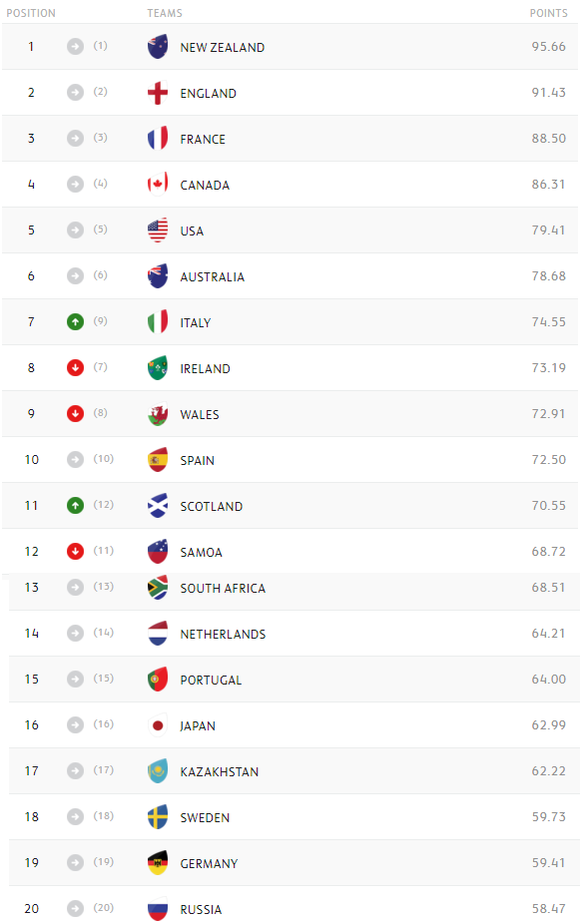Click the Kazakhstan flag icon
Screen dimensions: 580x924
pyautogui.click(x=158, y=770)
